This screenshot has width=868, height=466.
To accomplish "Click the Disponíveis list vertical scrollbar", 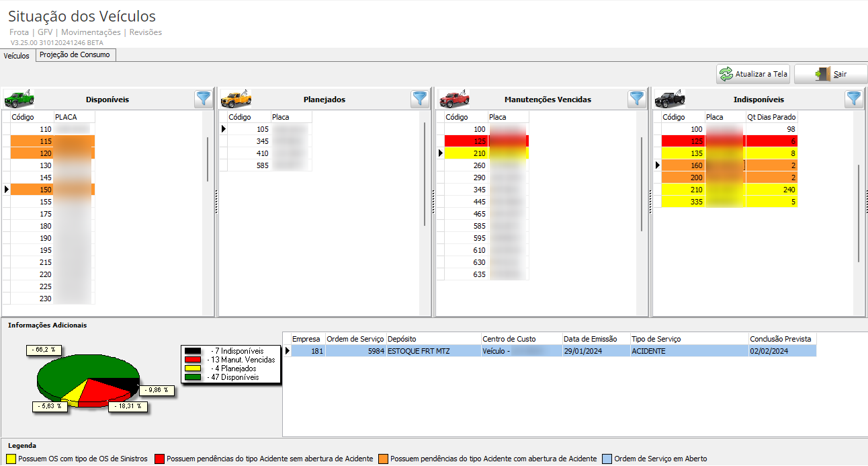I will (x=208, y=159).
